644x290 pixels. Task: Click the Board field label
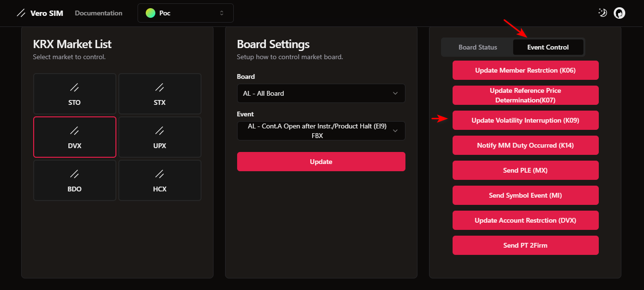(x=246, y=76)
